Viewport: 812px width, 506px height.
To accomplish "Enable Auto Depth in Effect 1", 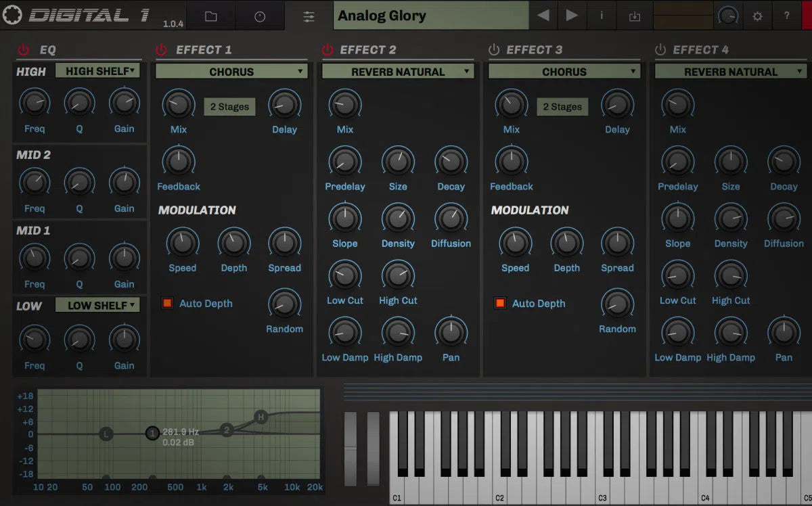I will click(x=166, y=303).
